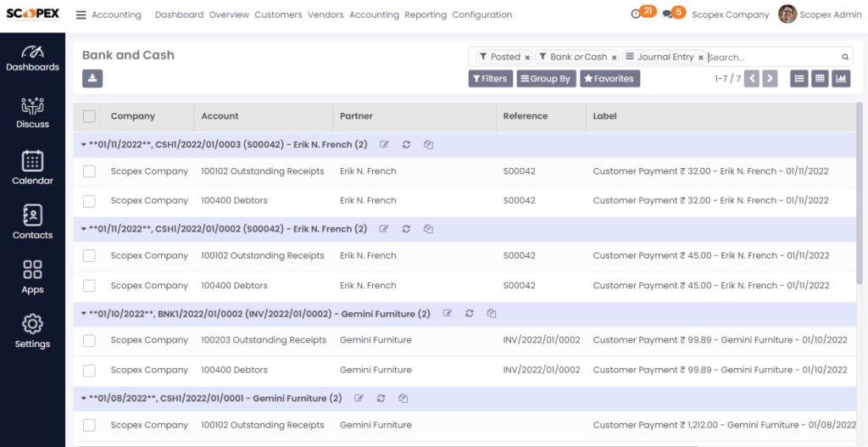
Task: Open the Vendors menu
Action: click(325, 15)
